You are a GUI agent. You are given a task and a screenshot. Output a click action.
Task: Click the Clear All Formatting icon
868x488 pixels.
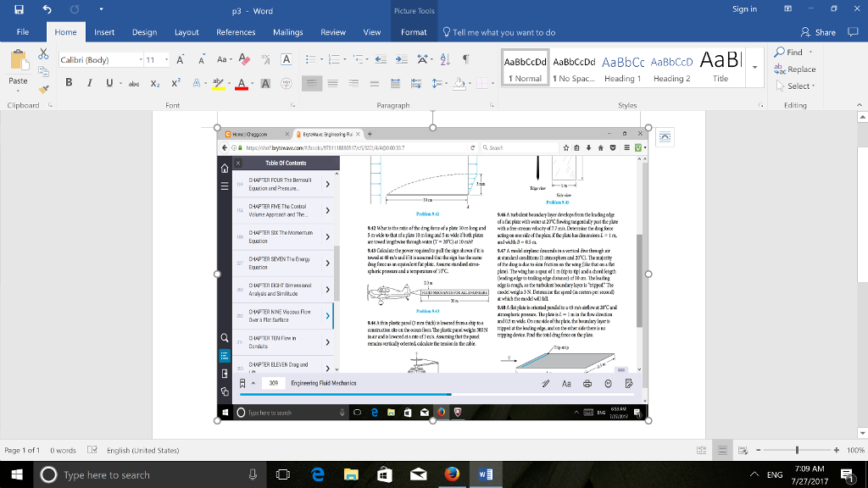point(246,60)
